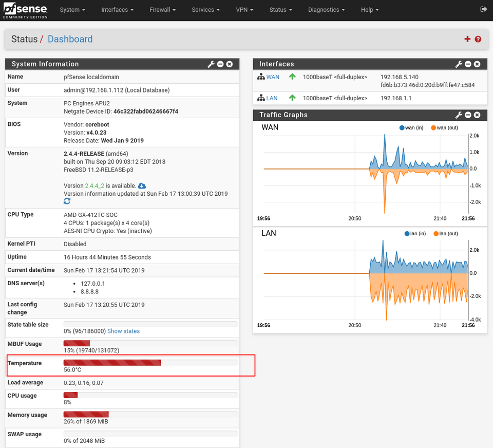The image size is (493, 448).
Task: Click the WAN traffic graph chart
Action: tap(366, 174)
